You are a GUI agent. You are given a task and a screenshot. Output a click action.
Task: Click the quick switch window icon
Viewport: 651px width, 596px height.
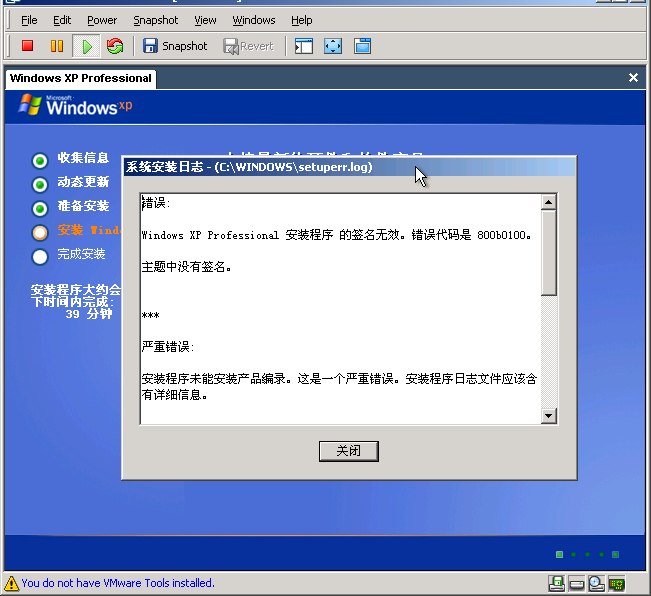tap(362, 46)
